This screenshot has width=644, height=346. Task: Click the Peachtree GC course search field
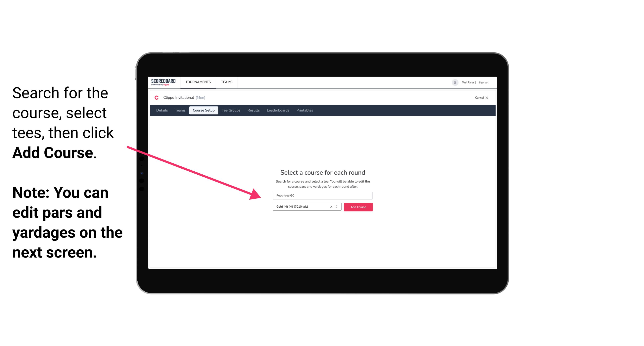[322, 195]
